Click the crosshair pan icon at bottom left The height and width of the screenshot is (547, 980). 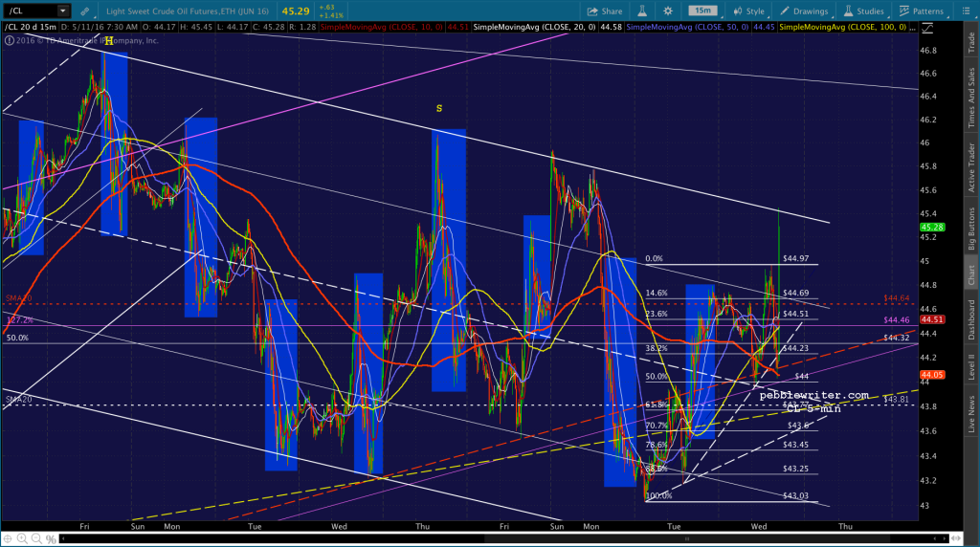tap(8, 539)
